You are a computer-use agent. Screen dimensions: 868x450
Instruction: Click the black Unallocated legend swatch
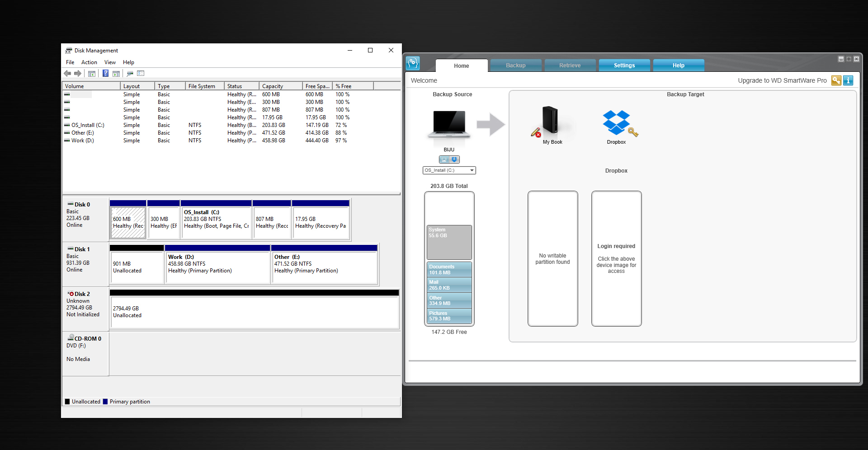tap(67, 402)
